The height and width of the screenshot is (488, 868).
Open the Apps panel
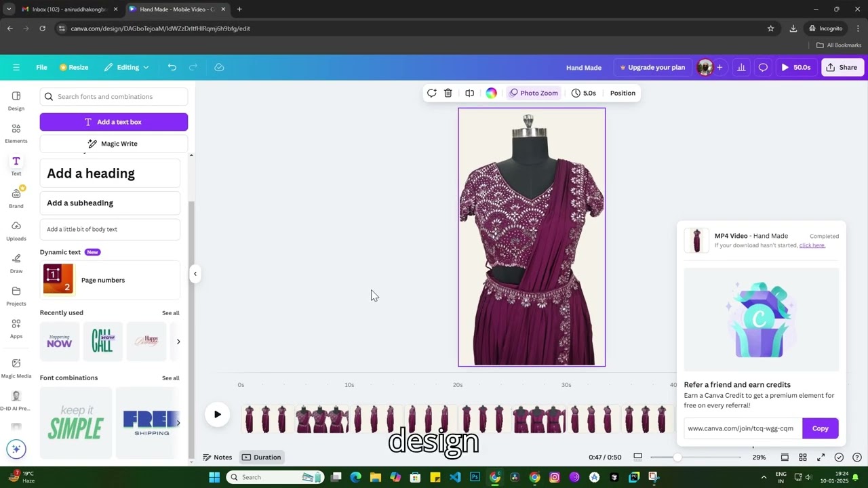pos(16,328)
